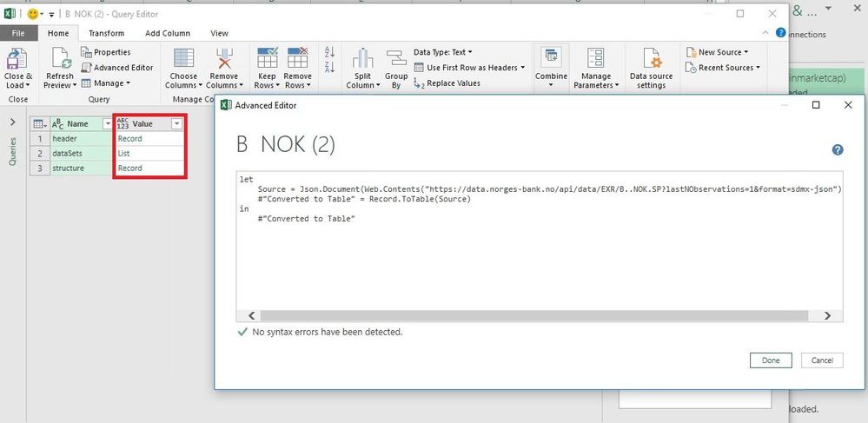The height and width of the screenshot is (423, 868).
Task: Open the Quick Access Toolbar customize arrow
Action: tap(51, 15)
